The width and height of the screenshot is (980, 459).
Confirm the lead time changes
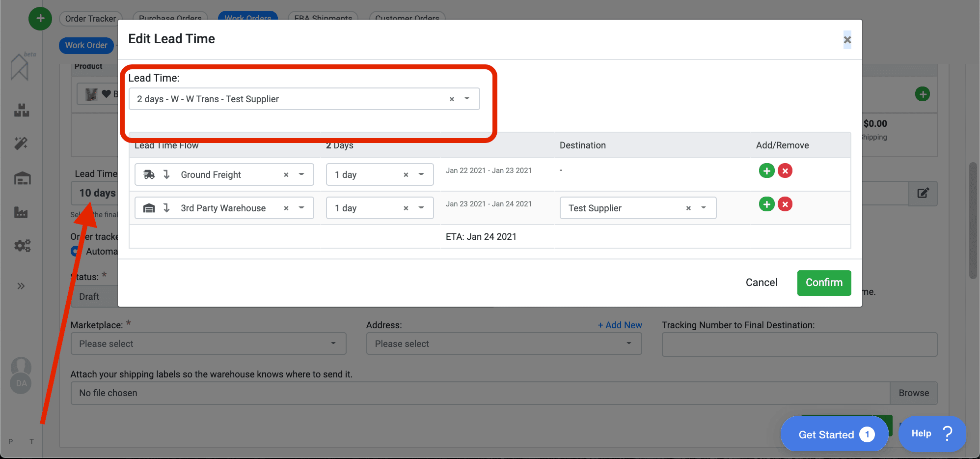tap(824, 283)
